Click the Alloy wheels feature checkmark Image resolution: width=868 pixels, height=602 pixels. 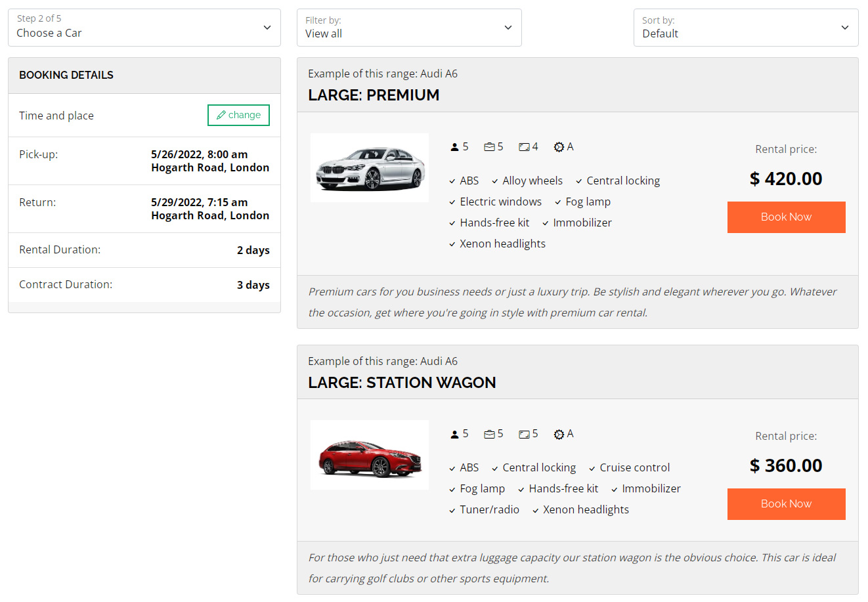coord(495,181)
